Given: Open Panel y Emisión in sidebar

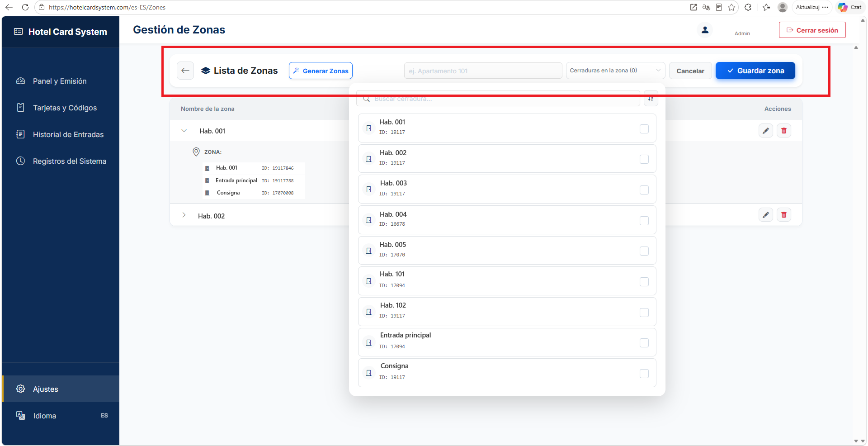Looking at the screenshot, I should 61,81.
